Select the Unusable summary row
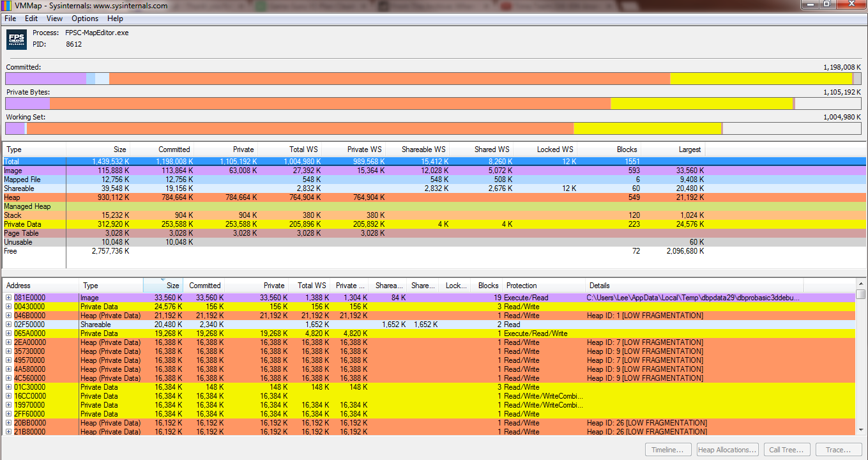The image size is (868, 460). click(434, 242)
